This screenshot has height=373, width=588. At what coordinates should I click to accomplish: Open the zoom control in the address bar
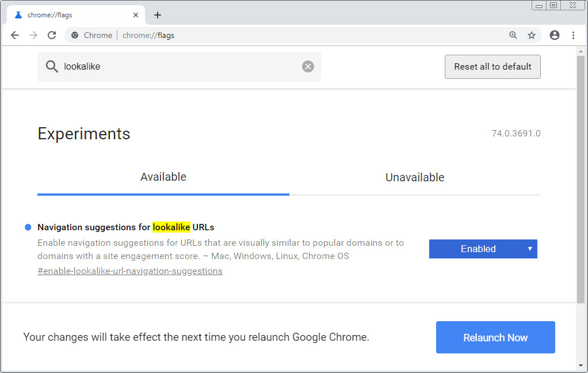513,35
